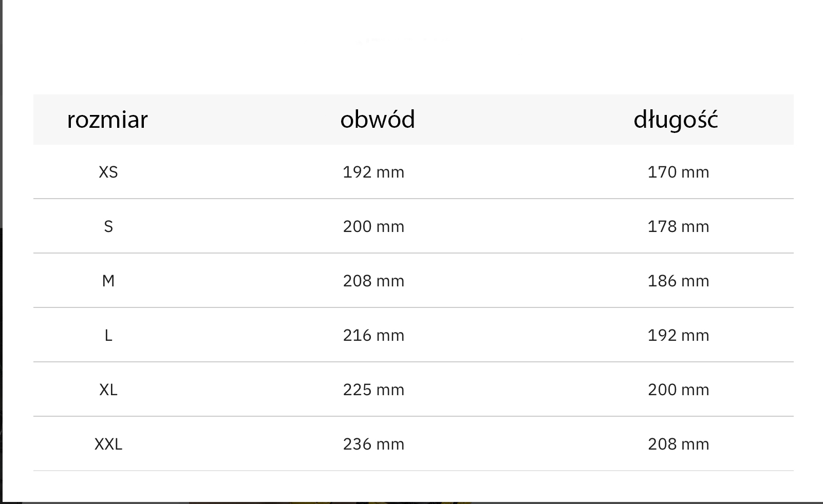Viewport: 823px width, 504px height.
Task: Click the 192 mm circumference for XS
Action: click(373, 172)
